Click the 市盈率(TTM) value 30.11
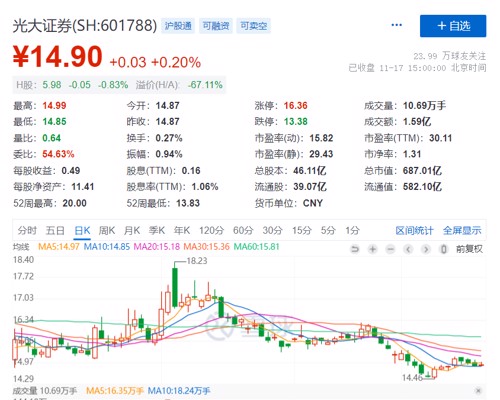This screenshot has height=400, width=500. tap(441, 138)
